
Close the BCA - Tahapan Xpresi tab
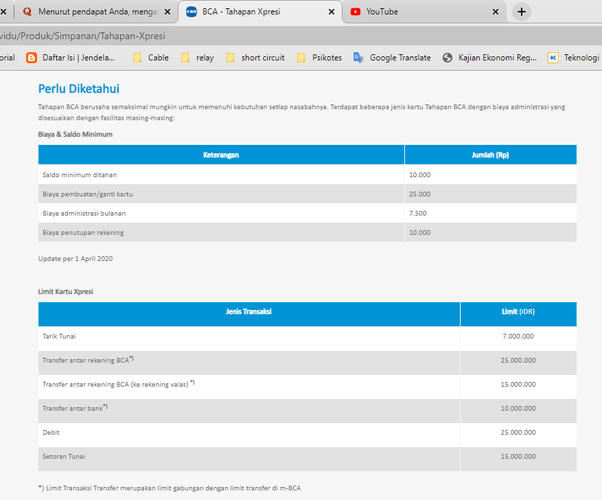(331, 12)
